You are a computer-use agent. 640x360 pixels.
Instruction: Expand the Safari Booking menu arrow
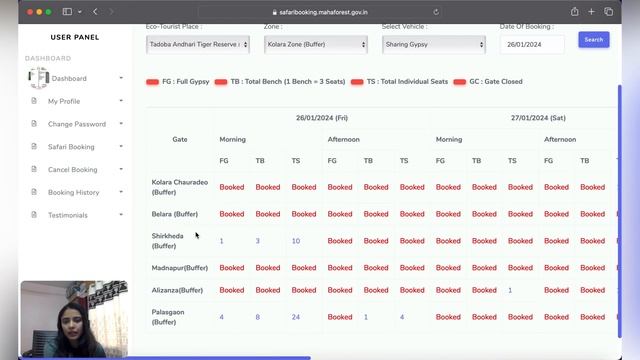click(121, 146)
